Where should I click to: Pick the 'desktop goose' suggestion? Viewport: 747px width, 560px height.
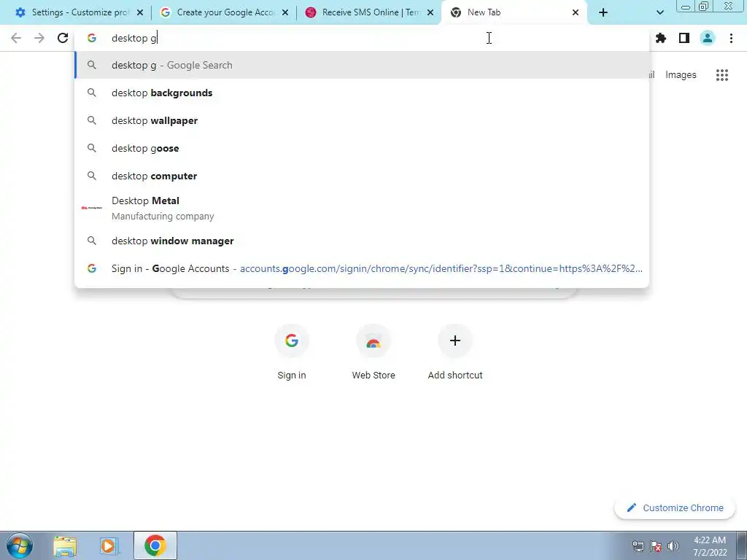pyautogui.click(x=362, y=148)
